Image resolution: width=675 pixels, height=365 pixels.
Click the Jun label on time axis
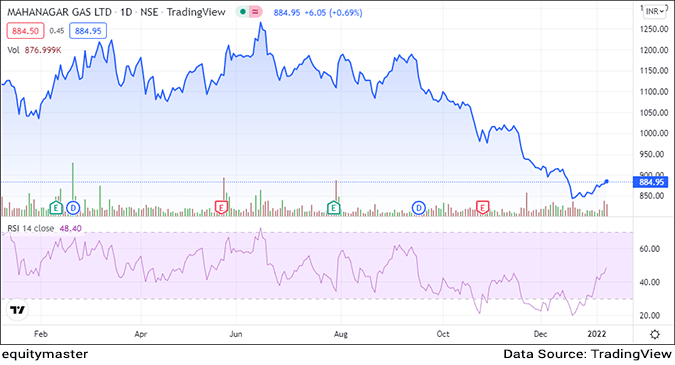(235, 334)
